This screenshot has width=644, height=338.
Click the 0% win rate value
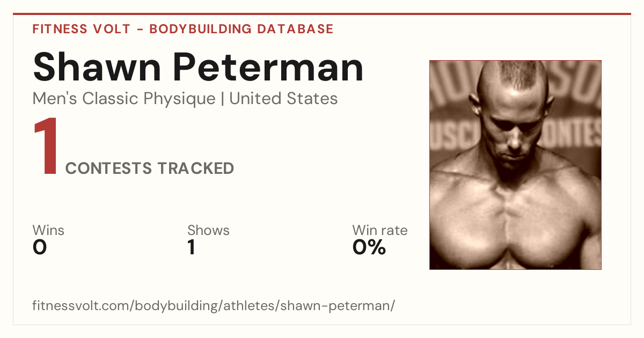[x=369, y=247]
